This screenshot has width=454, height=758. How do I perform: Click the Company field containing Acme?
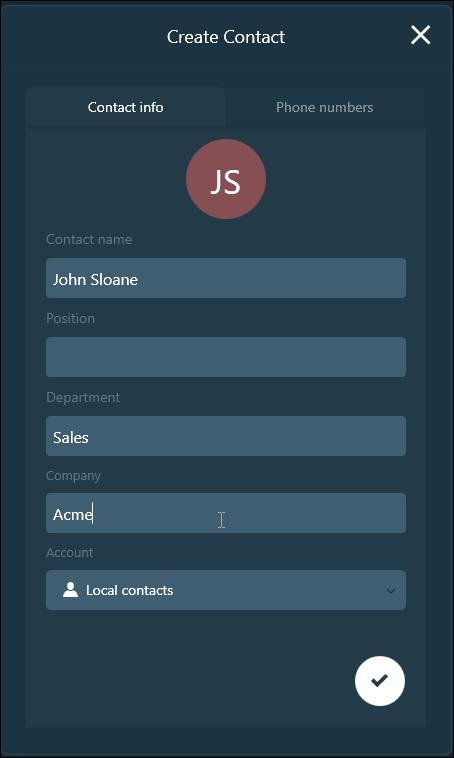pos(226,513)
